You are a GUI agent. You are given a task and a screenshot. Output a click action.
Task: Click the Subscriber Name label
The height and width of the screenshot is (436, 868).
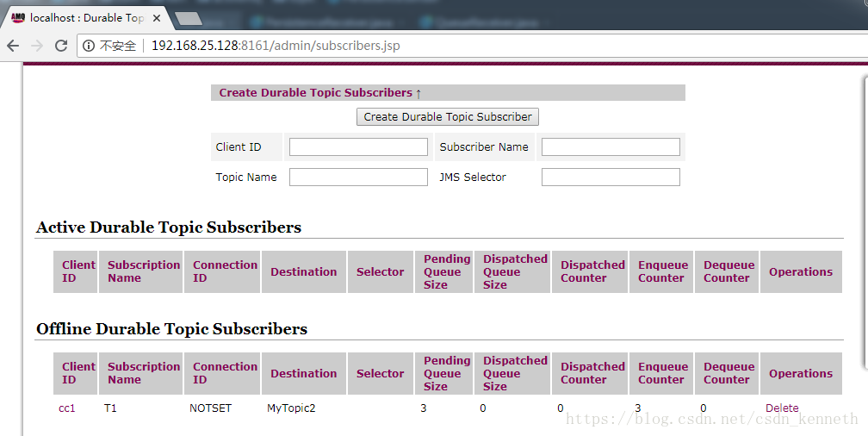coord(484,146)
